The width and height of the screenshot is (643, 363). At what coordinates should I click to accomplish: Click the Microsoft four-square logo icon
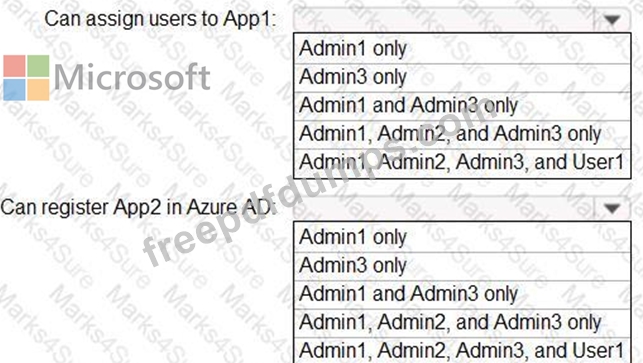click(26, 78)
